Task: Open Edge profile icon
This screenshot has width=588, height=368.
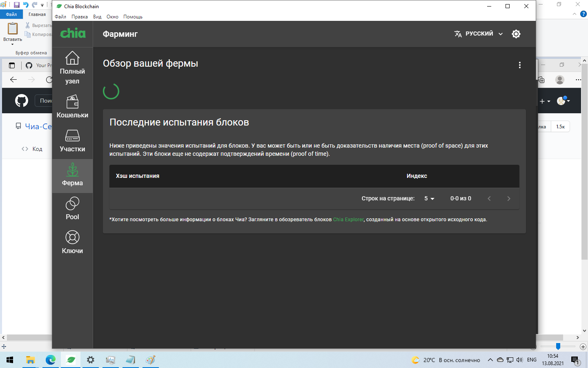Action: point(560,80)
